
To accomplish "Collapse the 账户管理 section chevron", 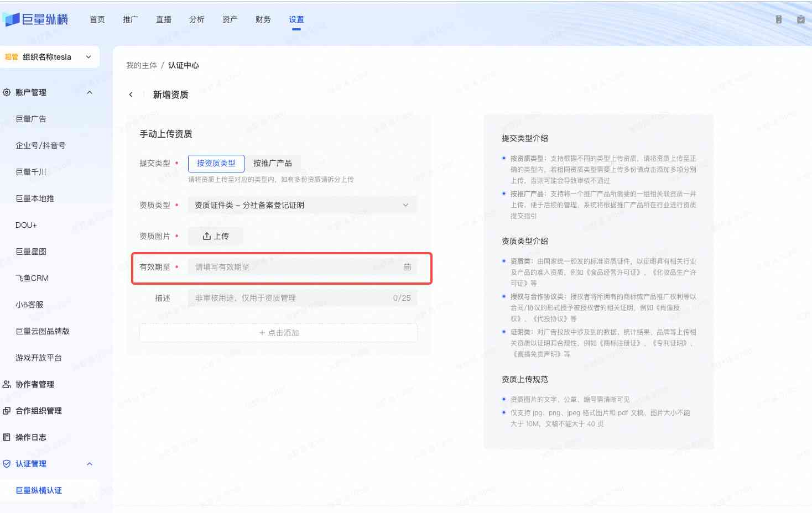I will (x=90, y=92).
